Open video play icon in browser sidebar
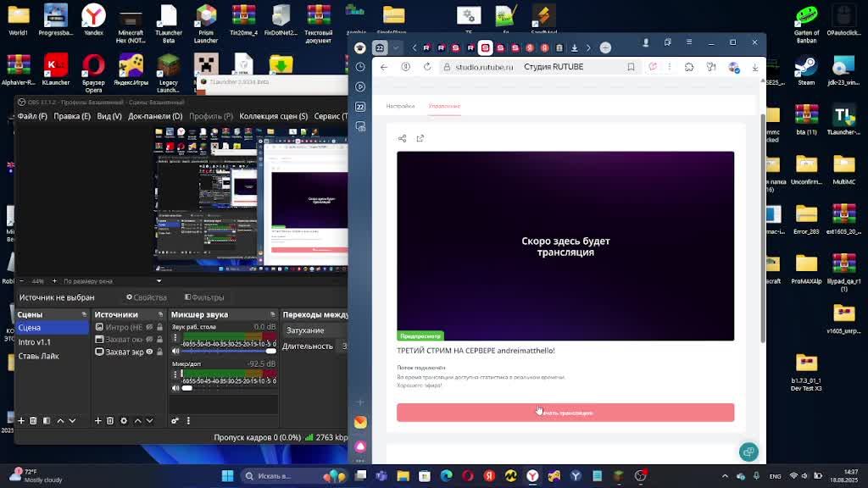This screenshot has width=868, height=488. point(360,87)
